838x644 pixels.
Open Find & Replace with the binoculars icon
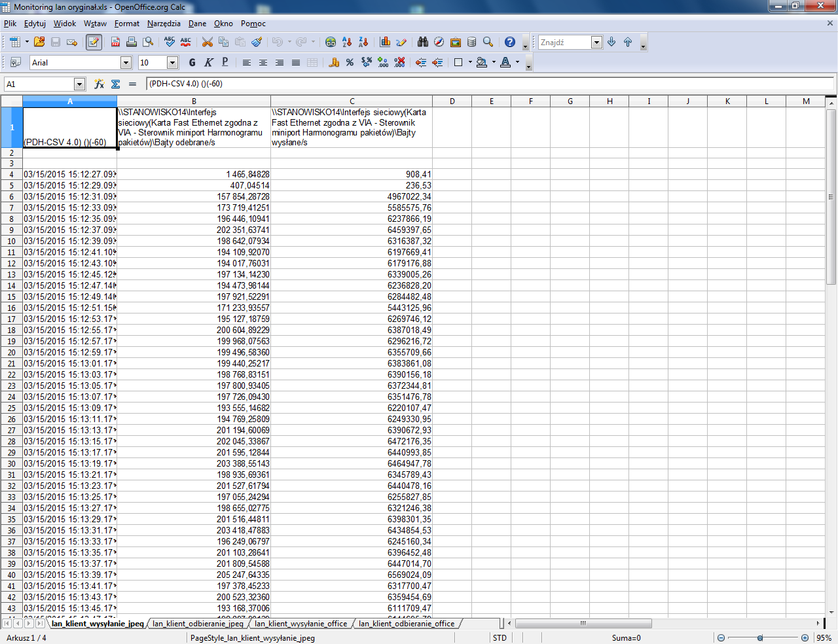pyautogui.click(x=423, y=42)
